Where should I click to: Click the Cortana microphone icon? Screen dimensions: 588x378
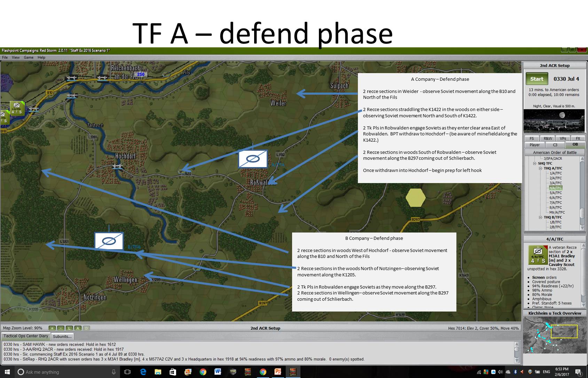113,372
